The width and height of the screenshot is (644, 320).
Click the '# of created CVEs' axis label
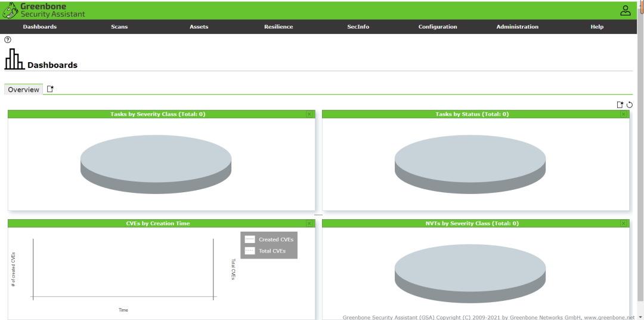tap(13, 269)
